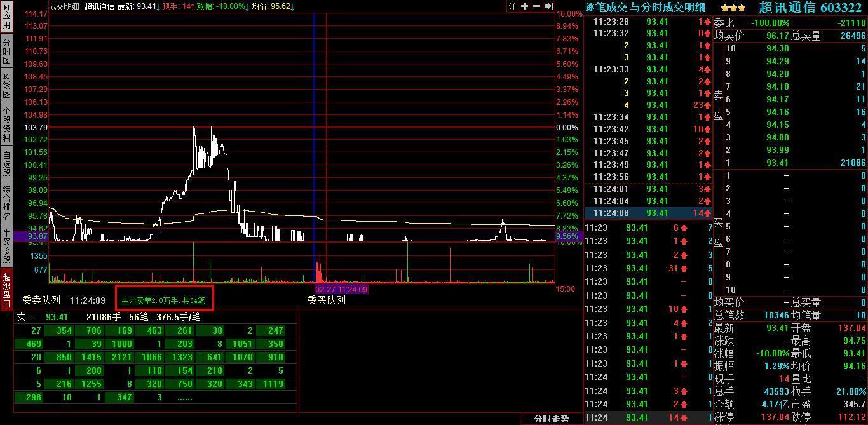Image resolution: width=868 pixels, height=425 pixels.
Task: Click the plus zoom-in icon above chart
Action: click(524, 6)
